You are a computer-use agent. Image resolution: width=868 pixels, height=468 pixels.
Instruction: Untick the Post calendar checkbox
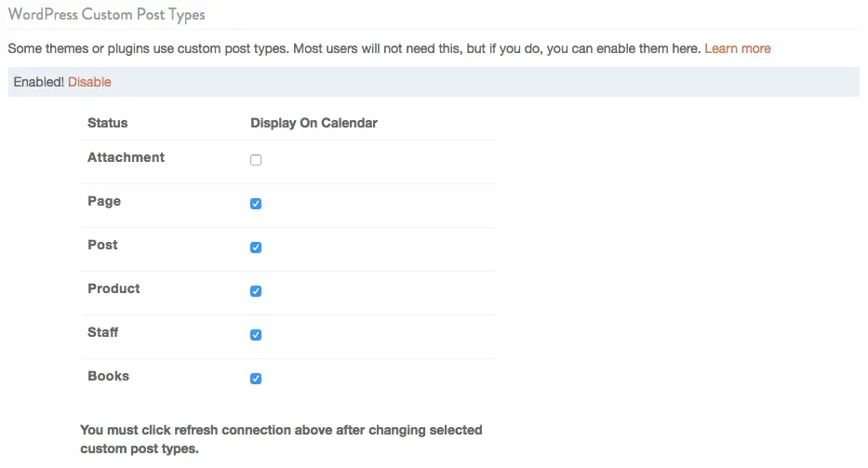(256, 247)
